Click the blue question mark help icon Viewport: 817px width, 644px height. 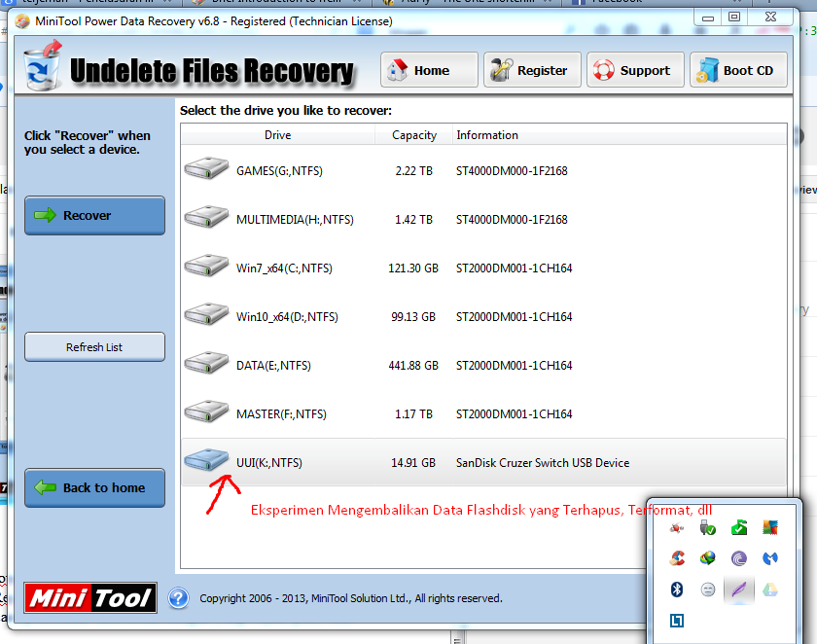[178, 597]
